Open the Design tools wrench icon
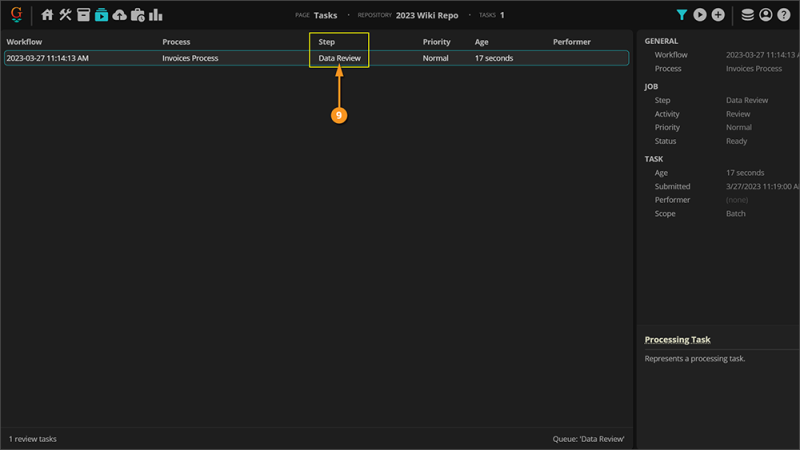 click(x=65, y=15)
